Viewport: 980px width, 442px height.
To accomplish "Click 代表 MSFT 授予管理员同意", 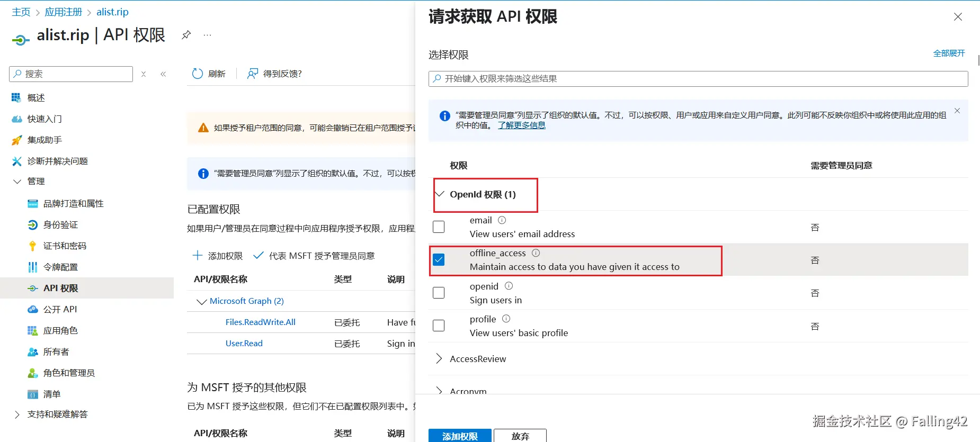I will (x=314, y=256).
